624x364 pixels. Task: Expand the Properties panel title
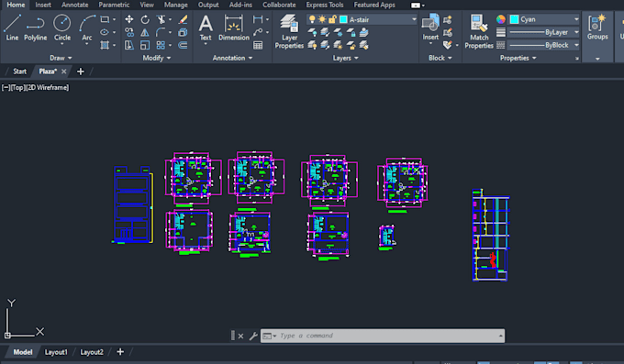(518, 58)
